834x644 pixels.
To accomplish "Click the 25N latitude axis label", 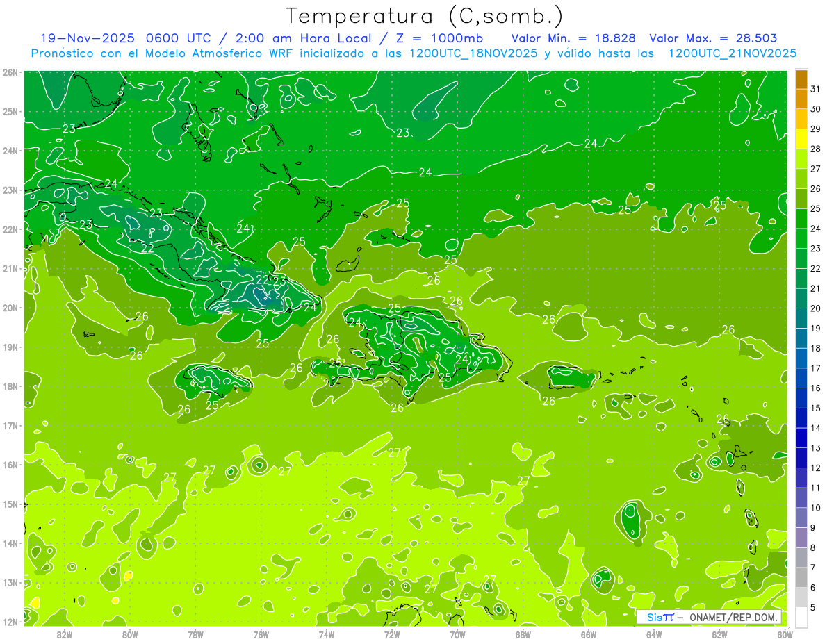I will click(10, 111).
